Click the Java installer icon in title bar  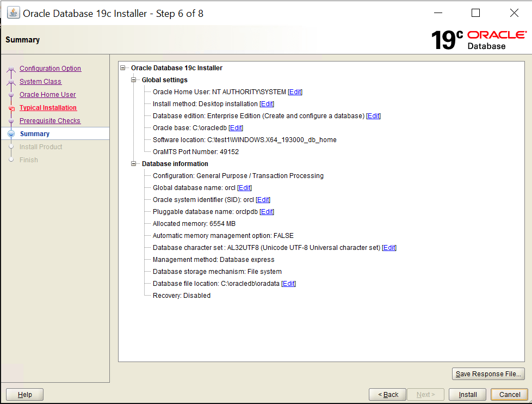(x=13, y=13)
